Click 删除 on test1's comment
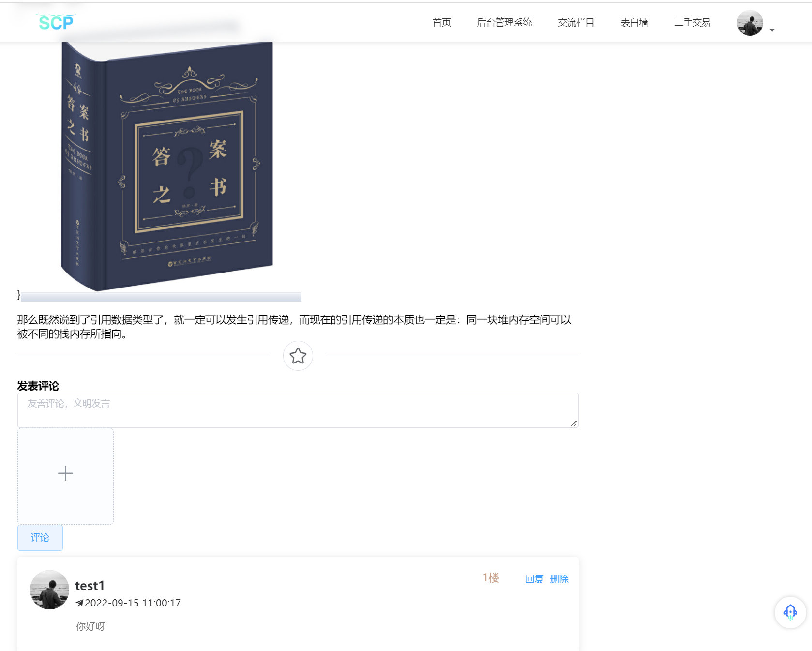The image size is (812, 651). tap(559, 579)
